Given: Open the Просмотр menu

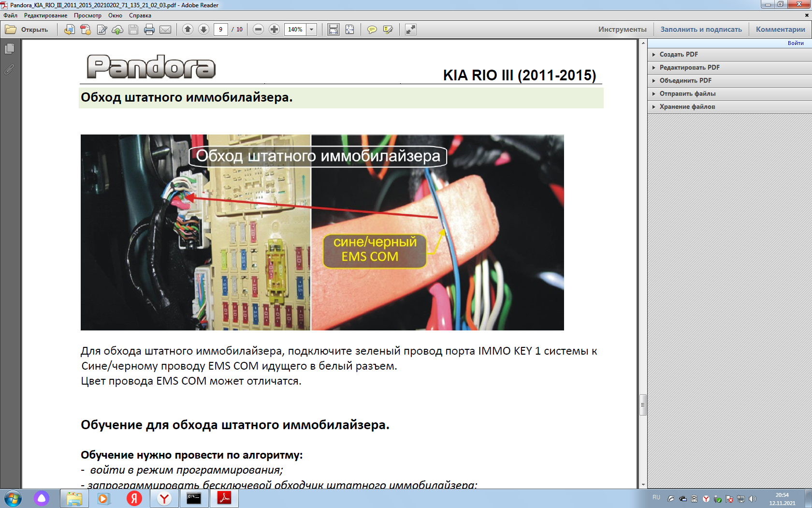Looking at the screenshot, I should tap(87, 15).
